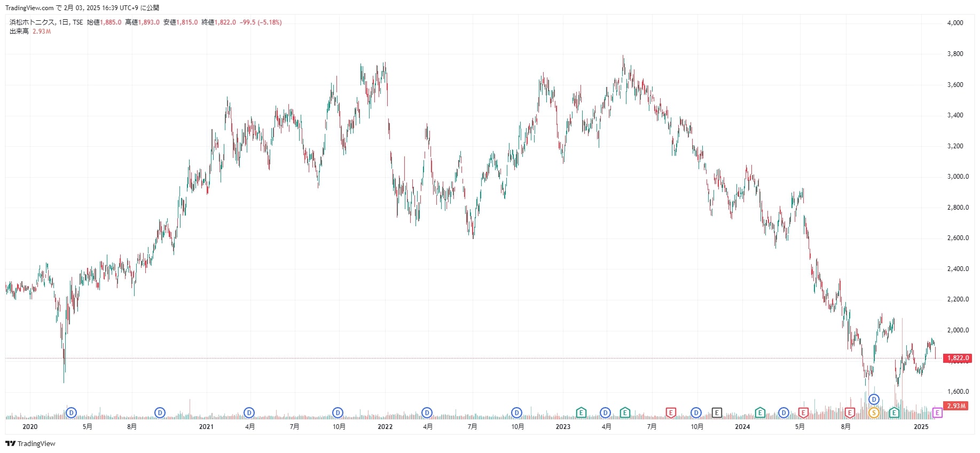Click the black earnings E marker before 2024

click(717, 412)
